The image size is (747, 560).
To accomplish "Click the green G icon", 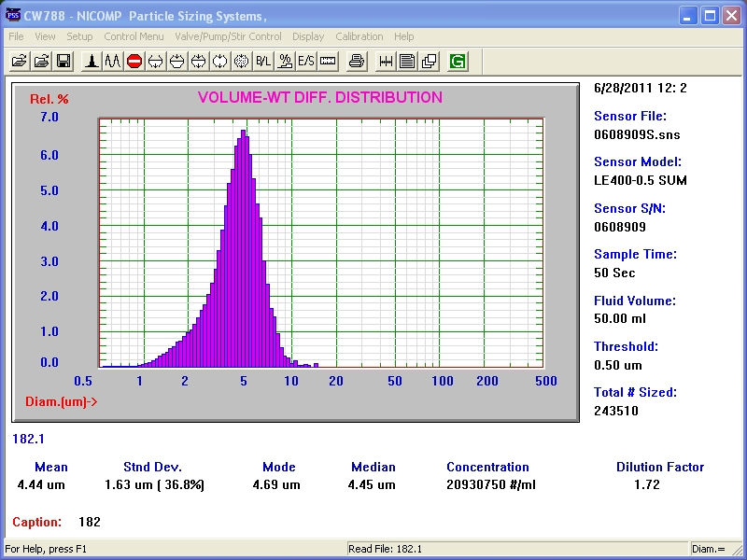I will pyautogui.click(x=458, y=62).
